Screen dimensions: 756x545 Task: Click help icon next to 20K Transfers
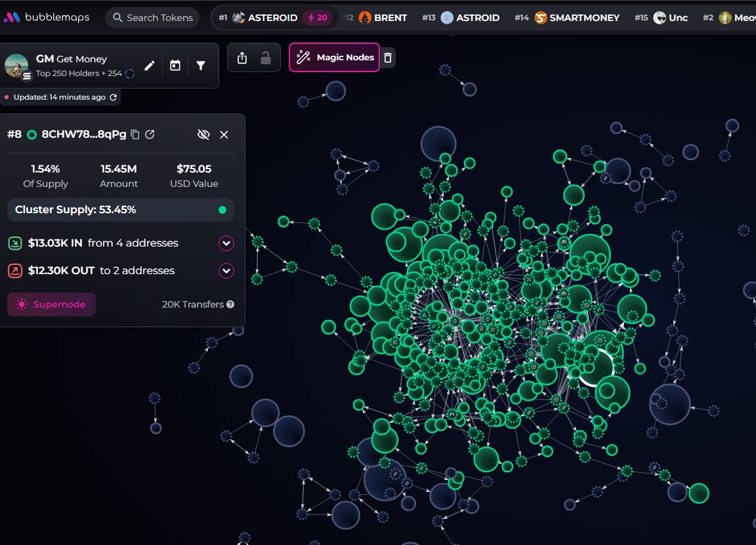[x=230, y=304]
